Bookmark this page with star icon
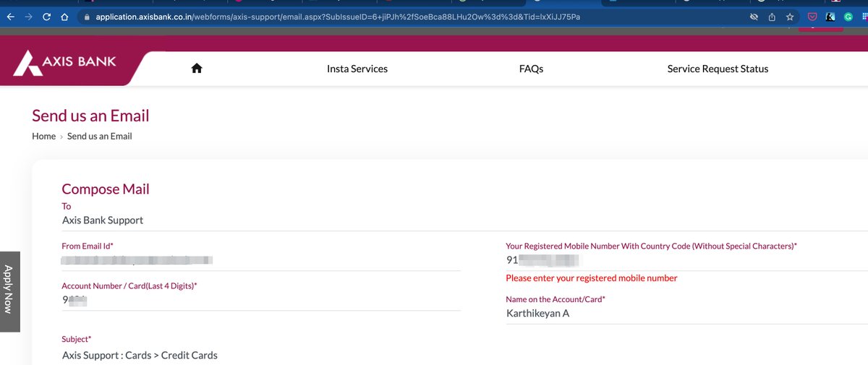 pos(790,17)
